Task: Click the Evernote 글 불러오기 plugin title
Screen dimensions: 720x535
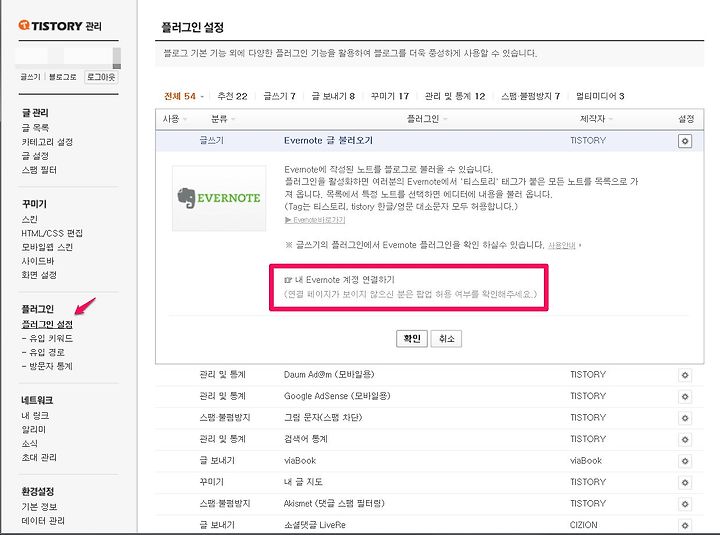Action: [328, 141]
